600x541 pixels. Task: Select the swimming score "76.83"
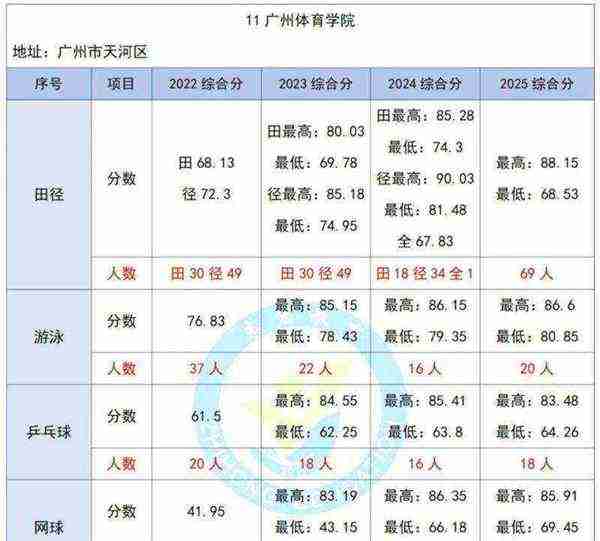click(x=206, y=321)
